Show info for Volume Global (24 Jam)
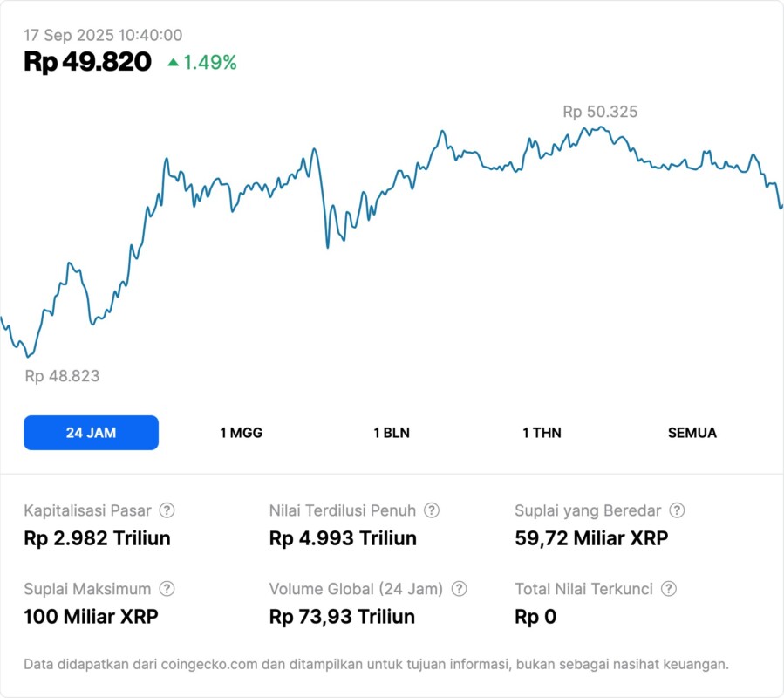The image size is (784, 698). click(x=460, y=589)
